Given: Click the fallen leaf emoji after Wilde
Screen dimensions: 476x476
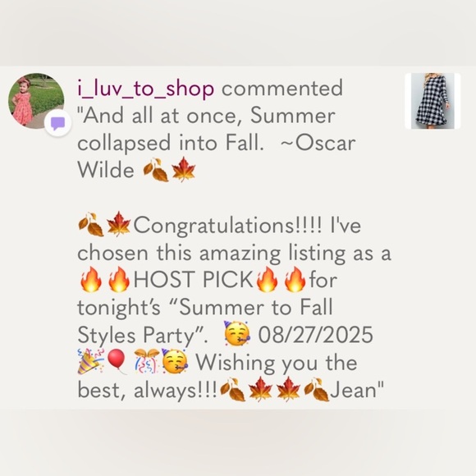Looking at the screenshot, I should coord(156,169).
